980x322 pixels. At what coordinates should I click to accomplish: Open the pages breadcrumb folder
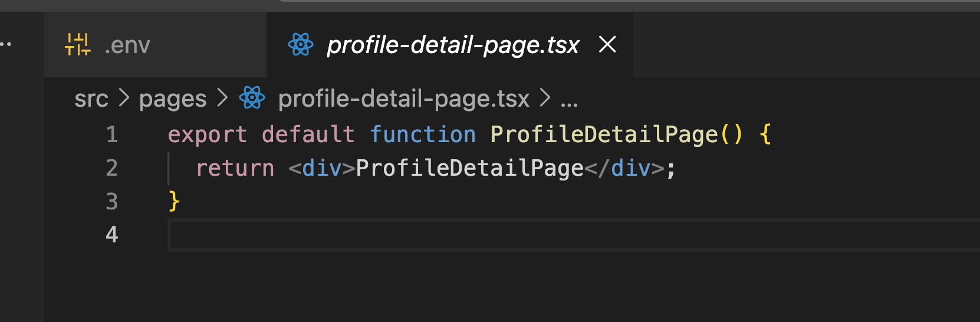173,99
